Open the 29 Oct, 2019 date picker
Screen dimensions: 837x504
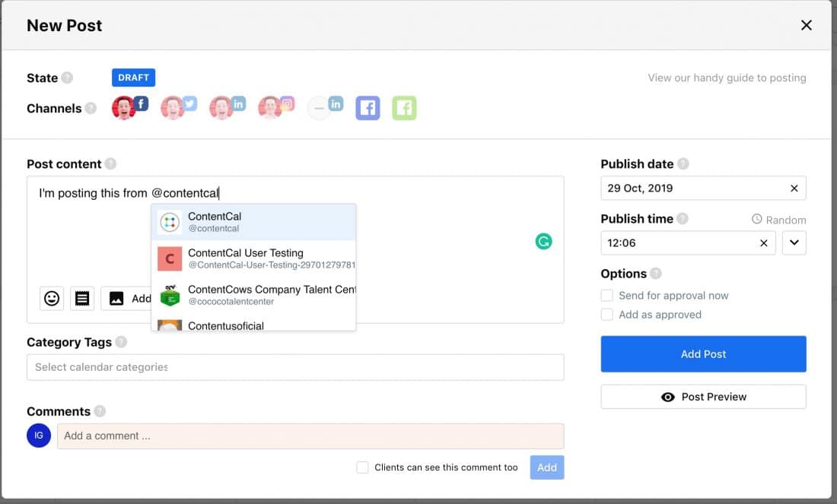point(704,189)
